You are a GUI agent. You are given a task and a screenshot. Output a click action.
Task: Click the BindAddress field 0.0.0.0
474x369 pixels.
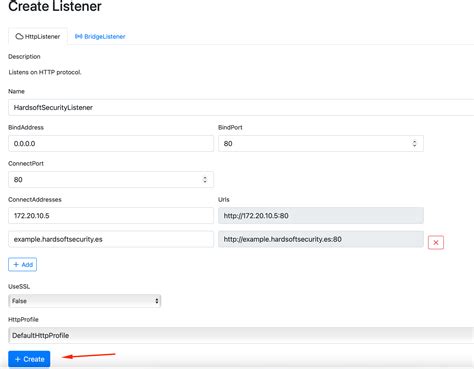point(111,143)
